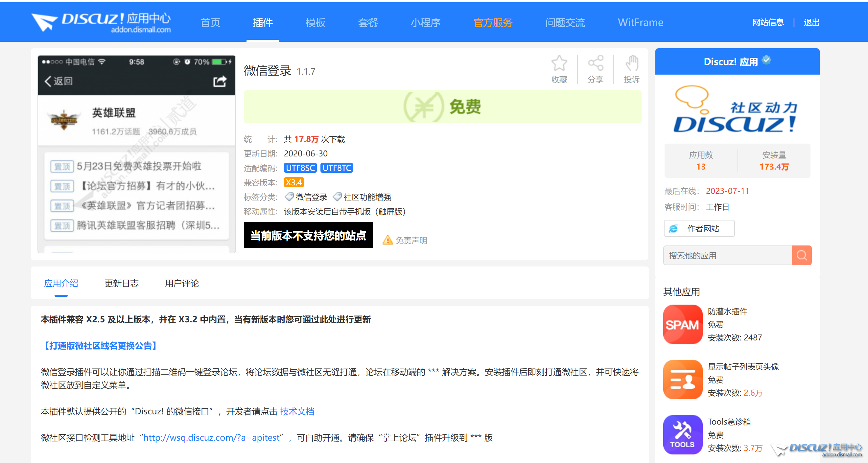The image size is (868, 463).
Task: Click the Discuz! 应用中心 logo
Action: [101, 22]
